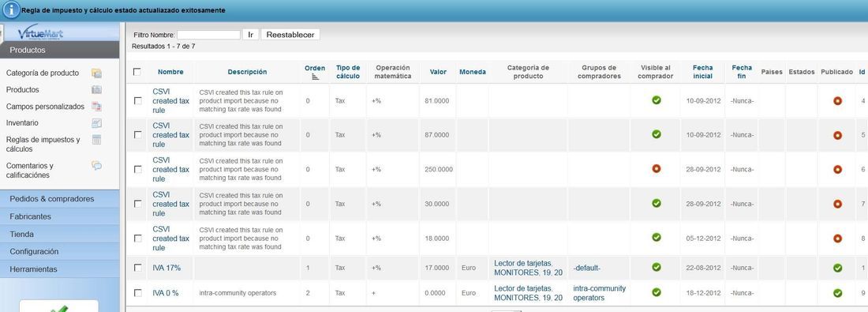The height and width of the screenshot is (312, 868).
Task: Toggle buyer visibility for the 250.0000 rule
Action: click(x=657, y=168)
